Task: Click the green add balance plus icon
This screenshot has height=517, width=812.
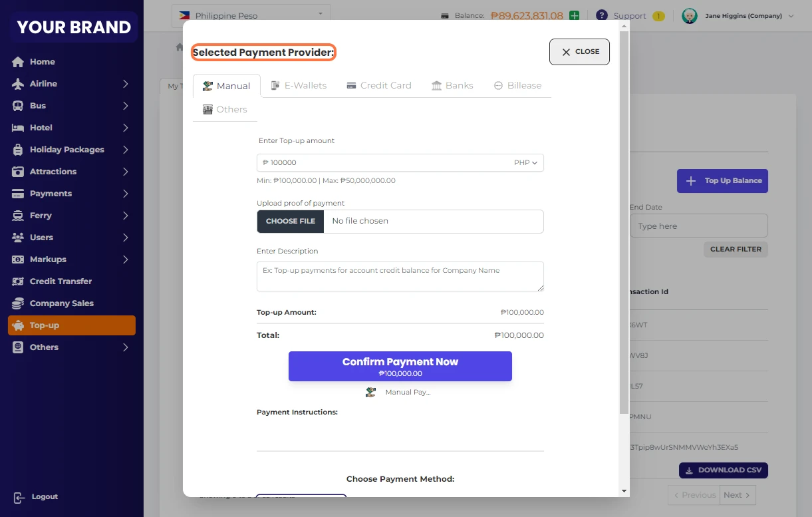Action: (x=574, y=15)
